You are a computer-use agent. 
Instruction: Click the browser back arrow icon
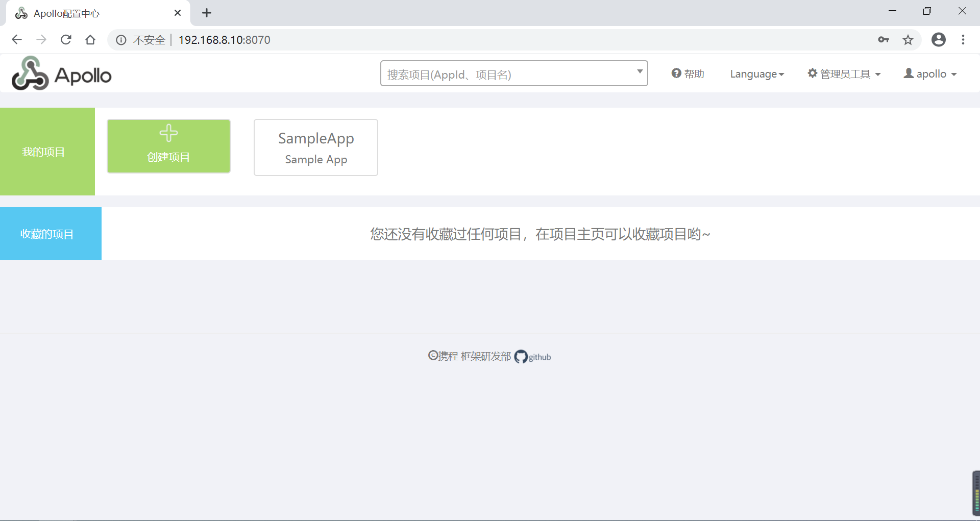coord(17,39)
